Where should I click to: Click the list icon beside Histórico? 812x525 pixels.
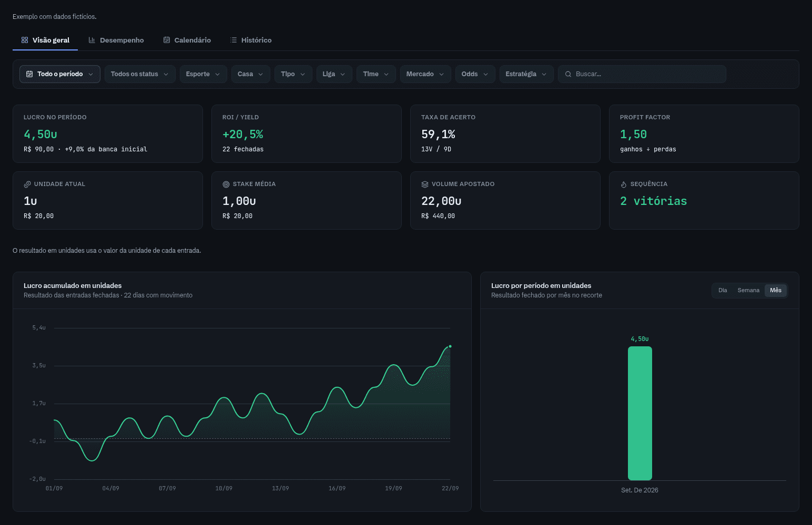click(234, 40)
